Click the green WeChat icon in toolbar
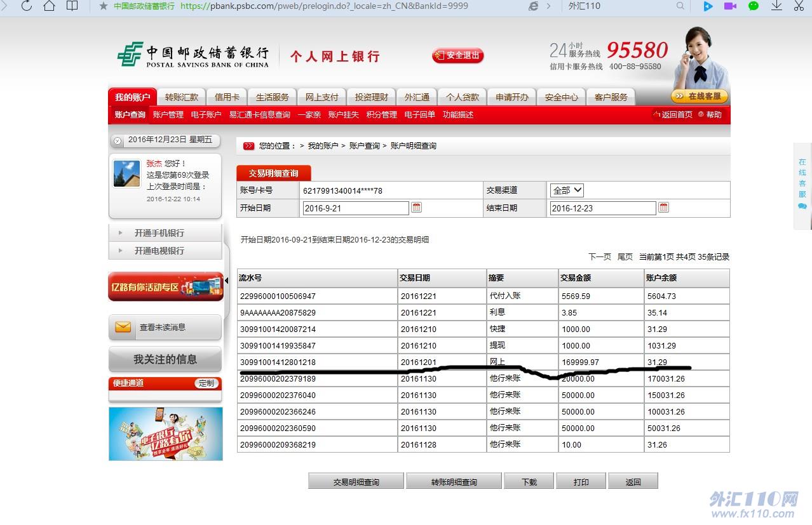 [x=754, y=6]
